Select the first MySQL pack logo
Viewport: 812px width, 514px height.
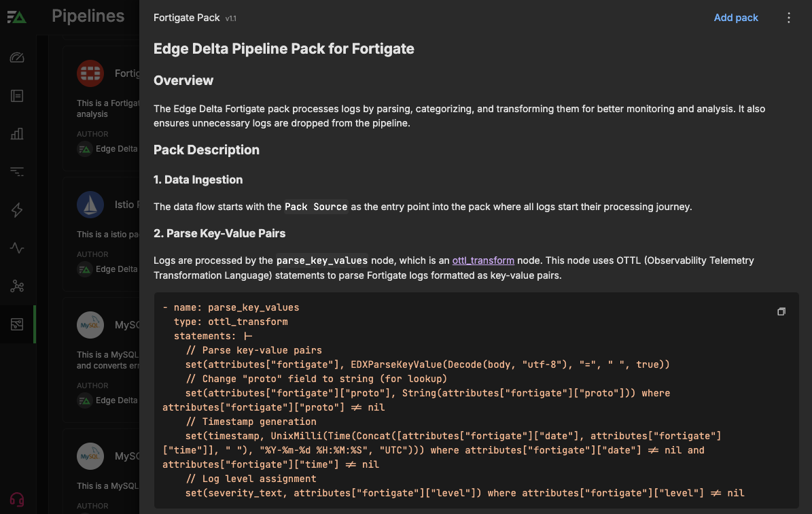click(x=90, y=325)
